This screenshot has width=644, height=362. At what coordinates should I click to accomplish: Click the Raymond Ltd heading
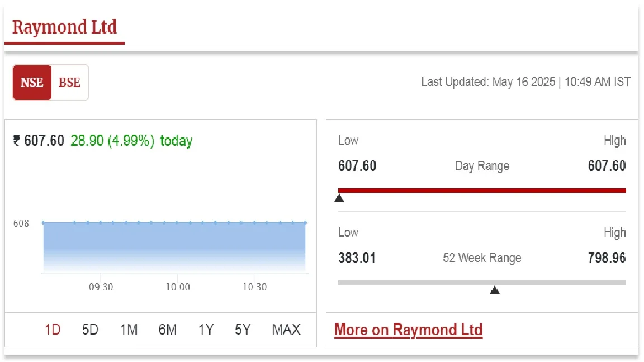click(x=64, y=27)
